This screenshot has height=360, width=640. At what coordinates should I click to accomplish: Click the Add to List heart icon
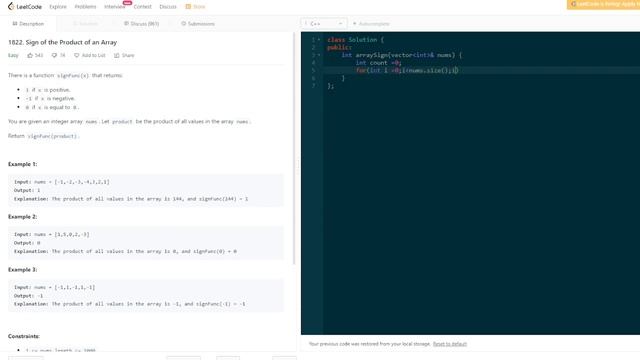76,55
